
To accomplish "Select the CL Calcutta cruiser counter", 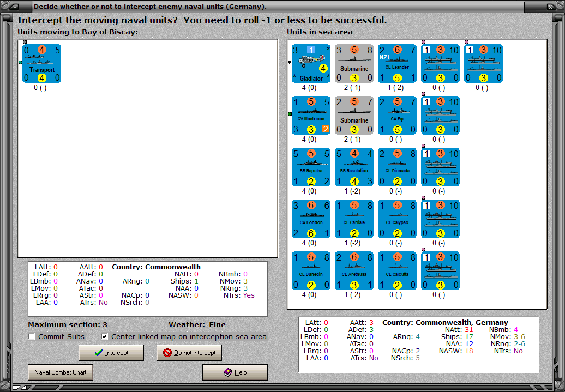I will tap(397, 271).
